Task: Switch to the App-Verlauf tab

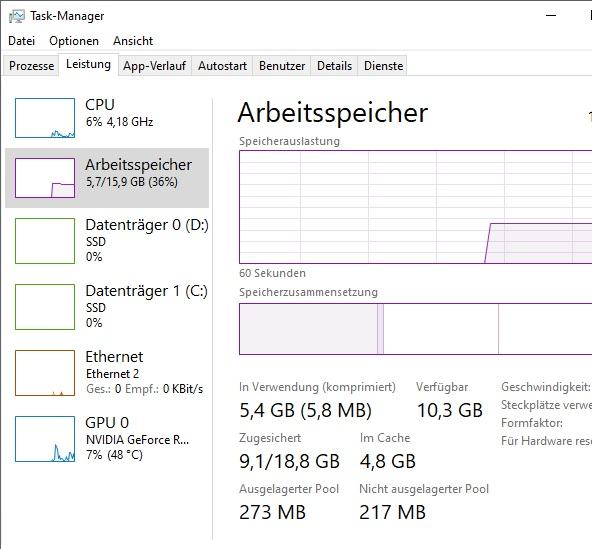Action: point(154,66)
